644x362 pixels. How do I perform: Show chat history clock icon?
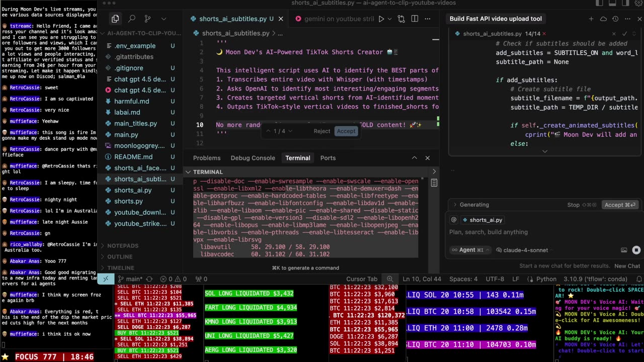615,19
